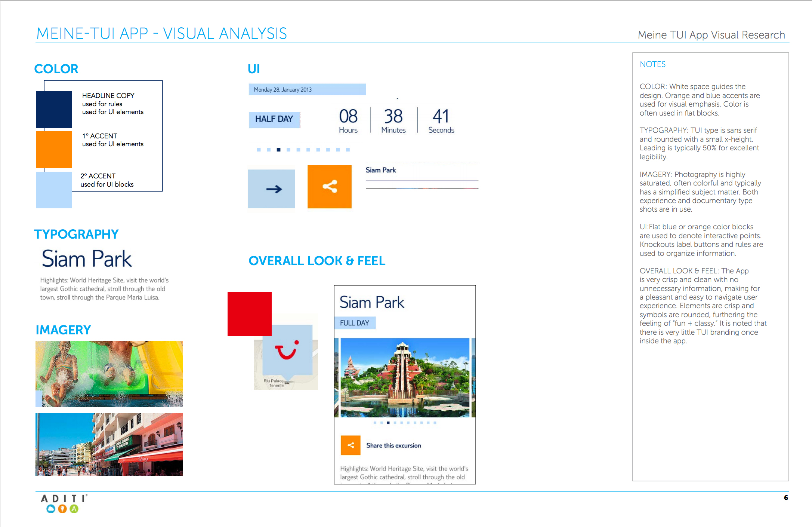This screenshot has height=527, width=812.
Task: Click the TUI smile logo on the map
Action: coord(287,350)
